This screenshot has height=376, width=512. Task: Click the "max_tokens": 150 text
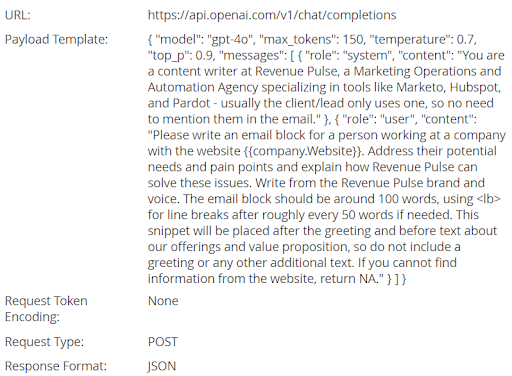pyautogui.click(x=311, y=40)
